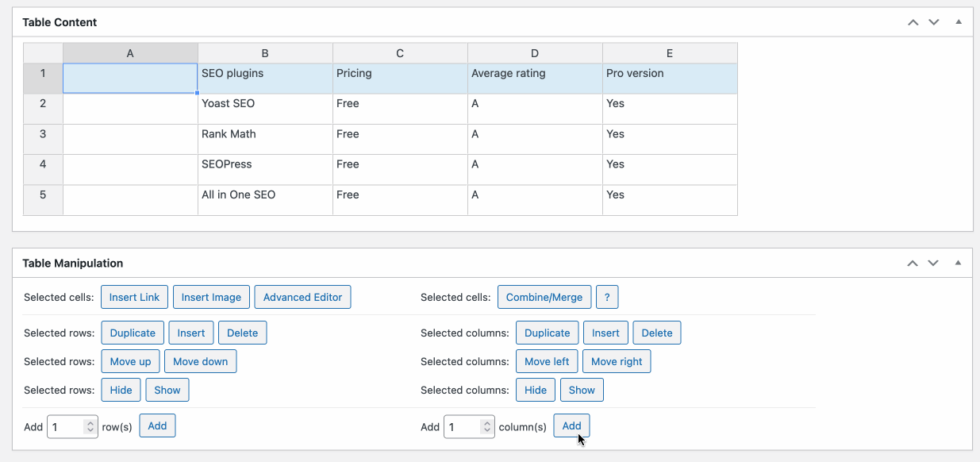The height and width of the screenshot is (462, 980).
Task: Select the 'SEOPress' cell
Action: [x=265, y=169]
